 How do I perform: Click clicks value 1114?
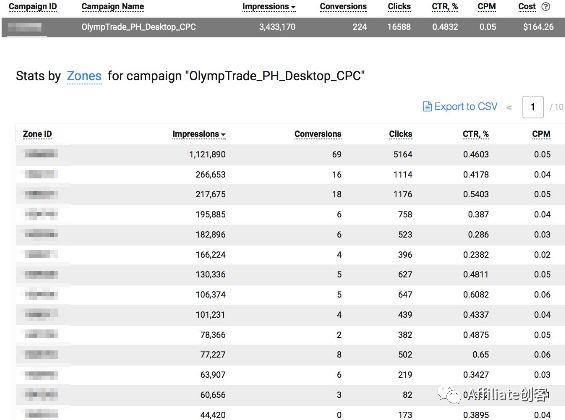tap(403, 175)
